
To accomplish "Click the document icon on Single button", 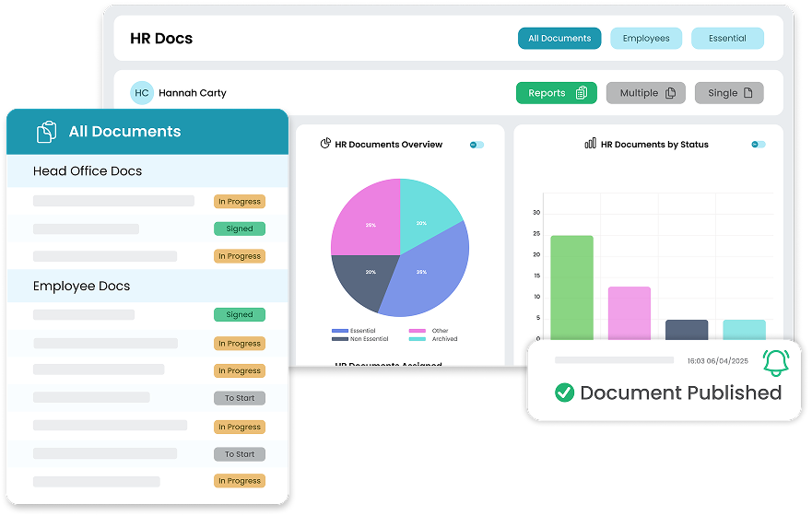I will tap(747, 93).
